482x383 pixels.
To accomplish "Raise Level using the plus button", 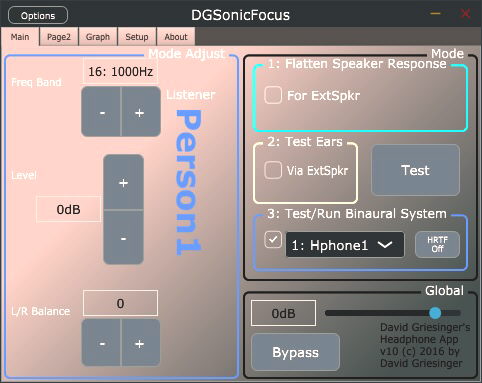I will coord(124,182).
